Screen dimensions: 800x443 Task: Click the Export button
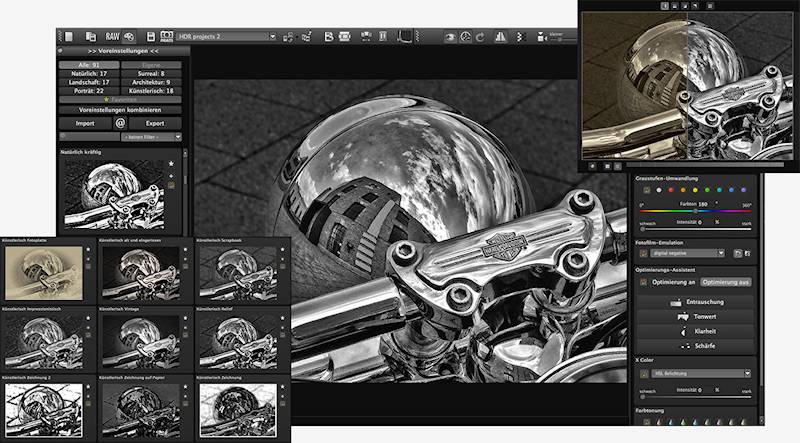(x=155, y=123)
